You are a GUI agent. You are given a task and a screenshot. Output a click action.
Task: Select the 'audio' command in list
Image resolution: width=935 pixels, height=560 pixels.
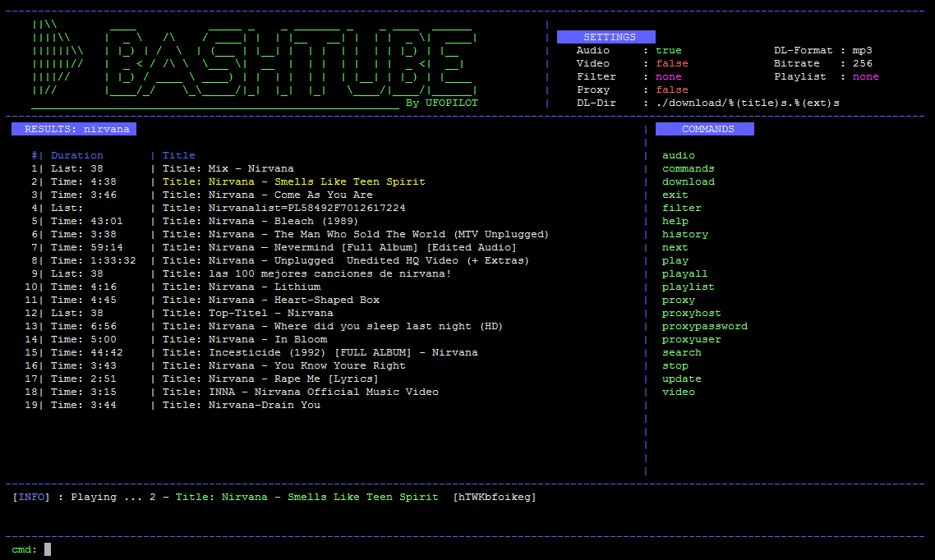click(x=678, y=155)
